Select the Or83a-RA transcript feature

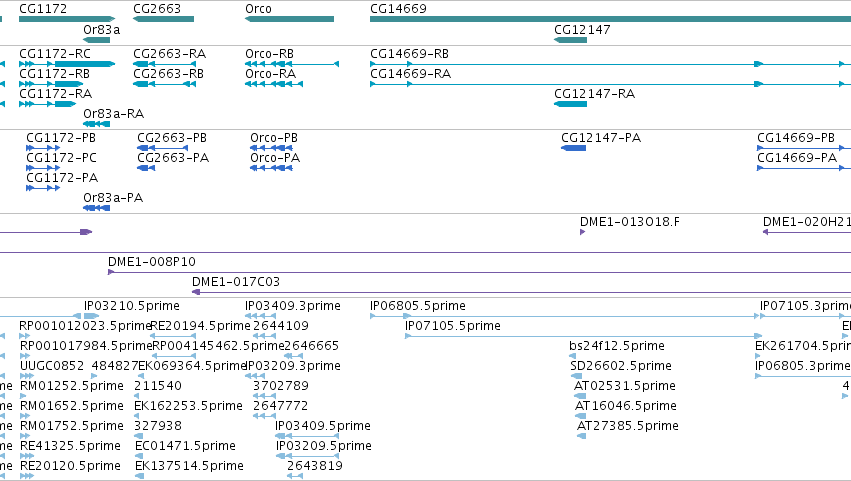pyautogui.click(x=97, y=124)
